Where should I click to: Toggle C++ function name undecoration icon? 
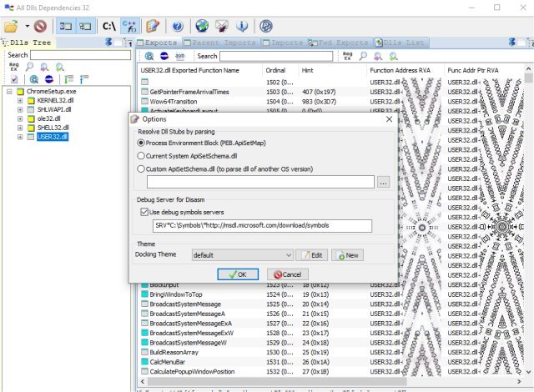[130, 26]
